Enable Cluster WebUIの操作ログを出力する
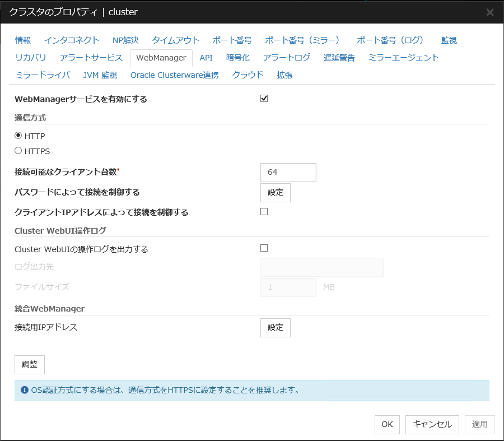The height and width of the screenshot is (441, 504). click(263, 248)
